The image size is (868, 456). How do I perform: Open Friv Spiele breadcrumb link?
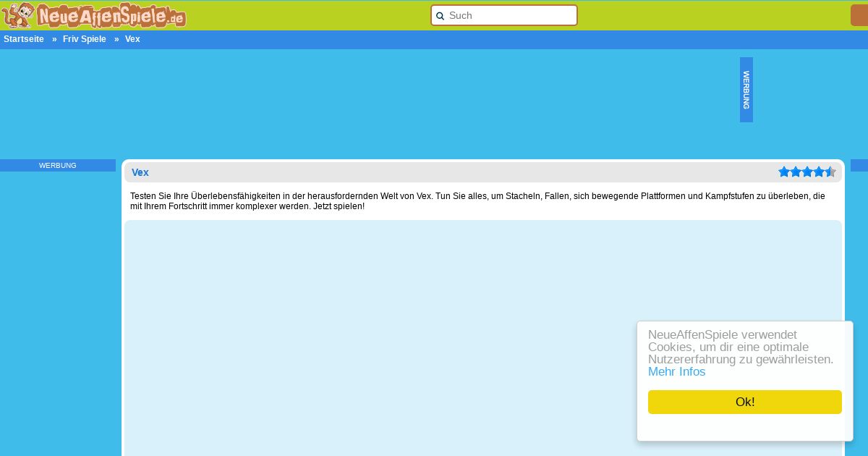[x=85, y=39]
